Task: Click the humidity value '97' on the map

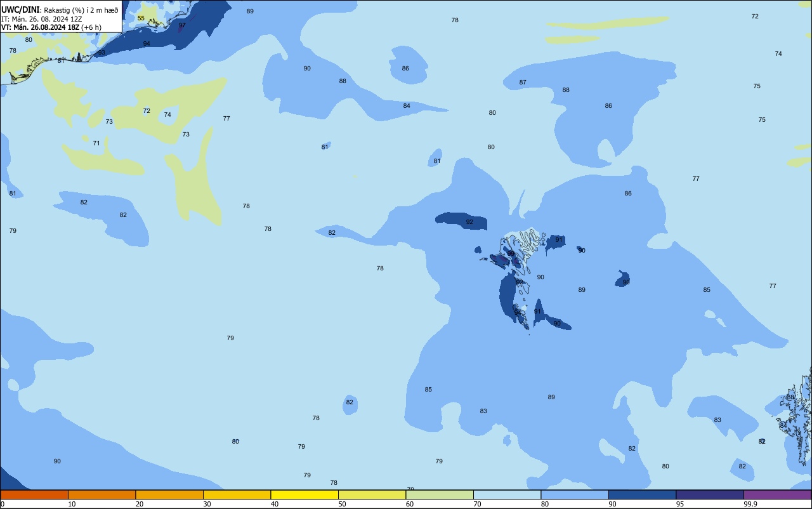Action: (182, 25)
